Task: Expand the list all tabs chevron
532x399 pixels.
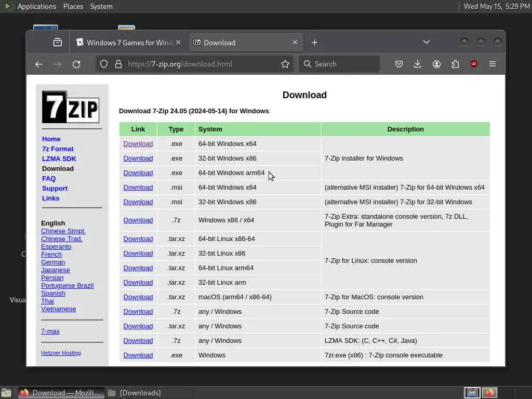Action: (x=427, y=42)
